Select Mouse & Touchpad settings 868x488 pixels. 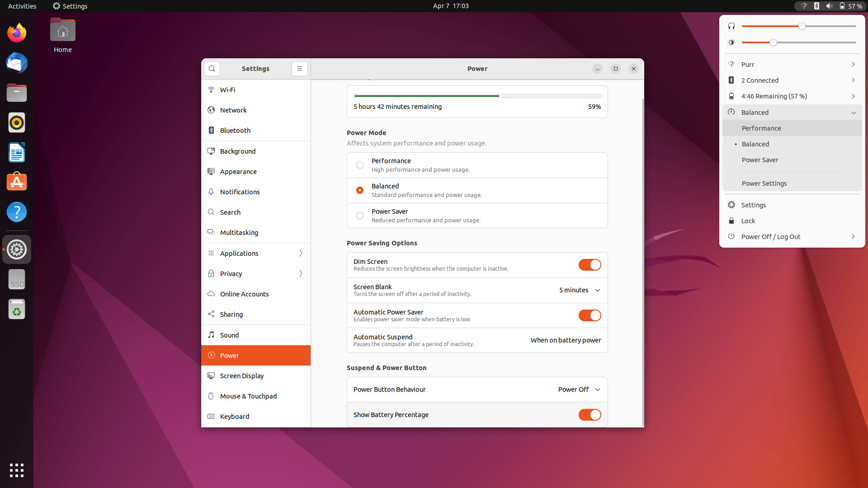(248, 396)
